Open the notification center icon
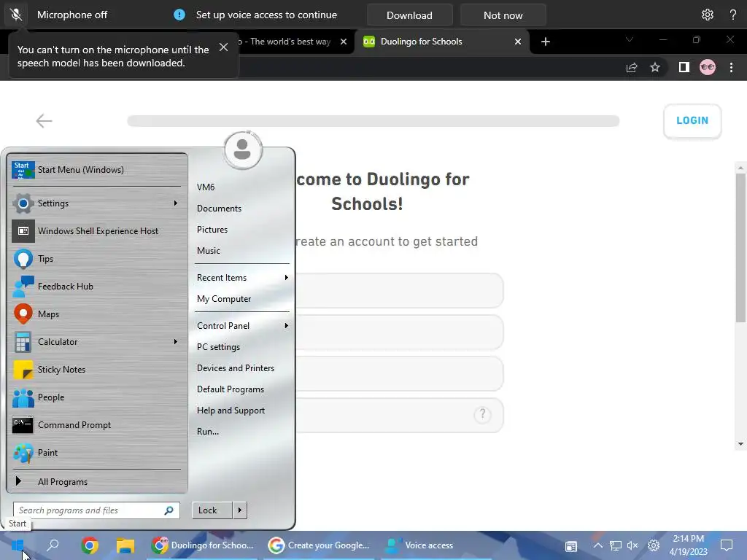 [x=727, y=545]
